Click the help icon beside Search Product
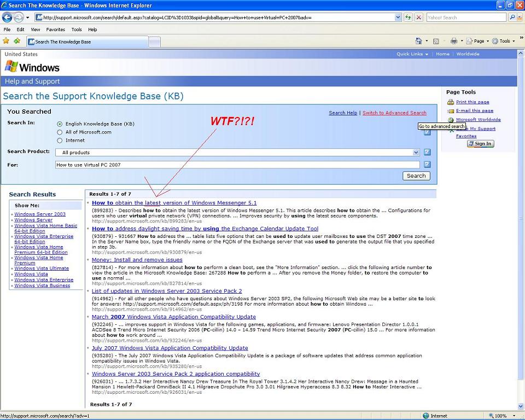 [x=427, y=152]
